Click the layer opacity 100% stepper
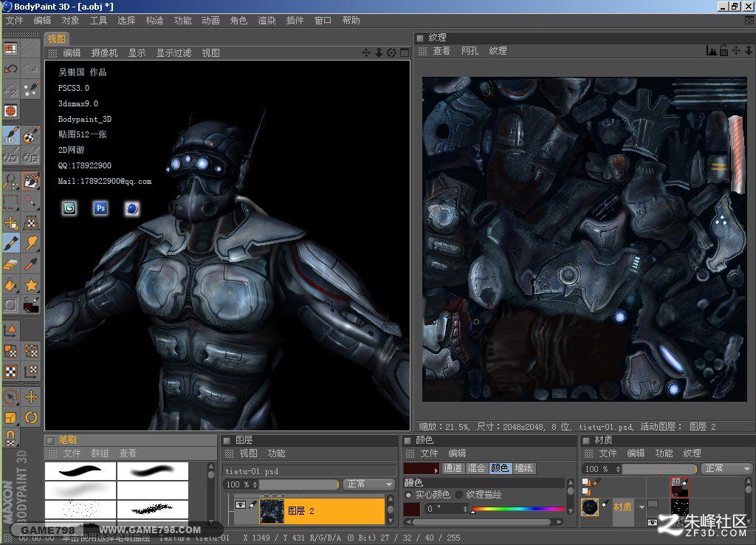This screenshot has height=545, width=756. pyautogui.click(x=255, y=484)
